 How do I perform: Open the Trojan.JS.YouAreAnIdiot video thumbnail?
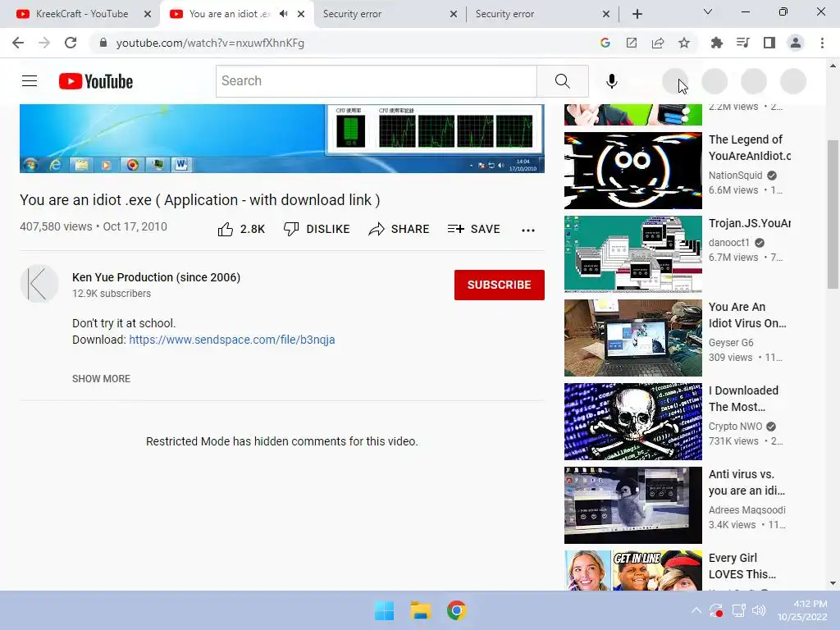click(x=633, y=254)
